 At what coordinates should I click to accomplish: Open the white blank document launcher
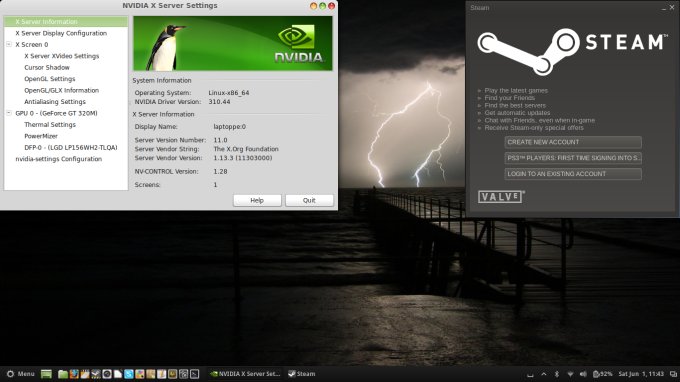click(x=118, y=374)
